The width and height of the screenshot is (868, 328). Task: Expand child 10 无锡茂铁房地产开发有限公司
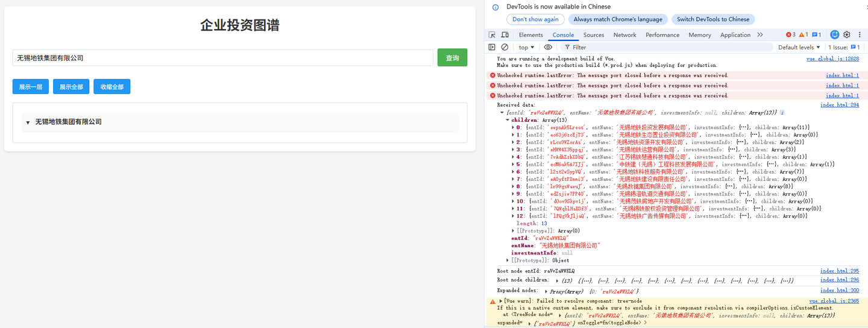pos(513,201)
